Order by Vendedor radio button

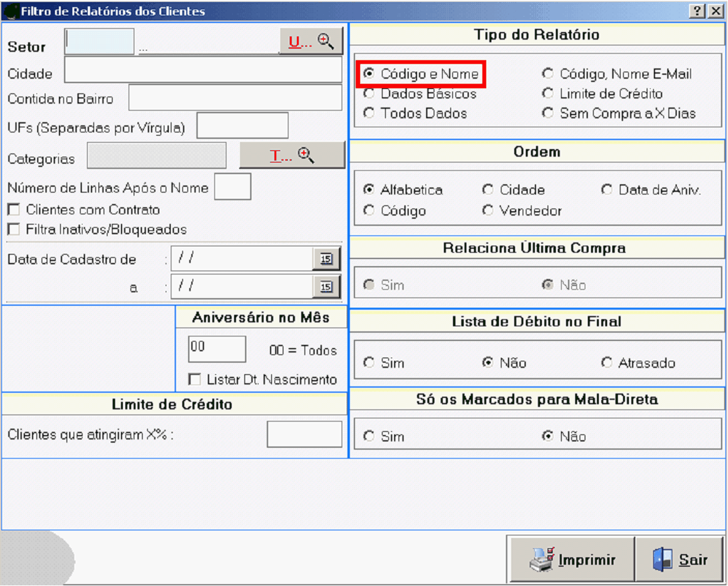coord(488,210)
